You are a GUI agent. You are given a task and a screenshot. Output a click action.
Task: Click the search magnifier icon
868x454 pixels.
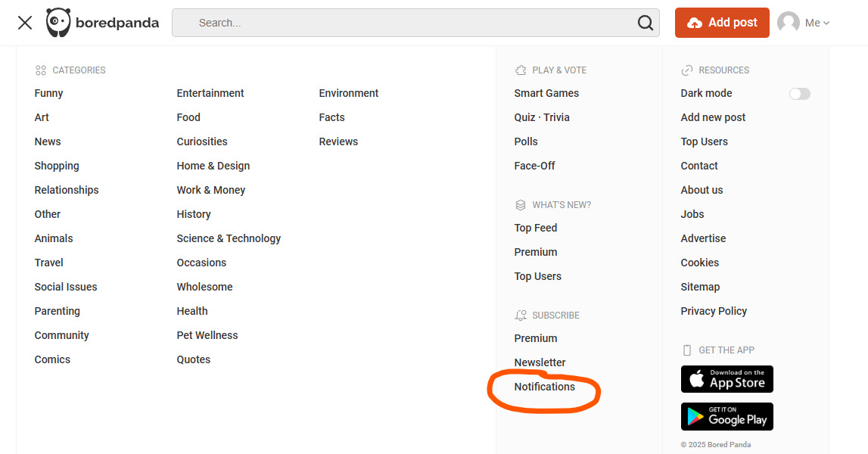[645, 23]
